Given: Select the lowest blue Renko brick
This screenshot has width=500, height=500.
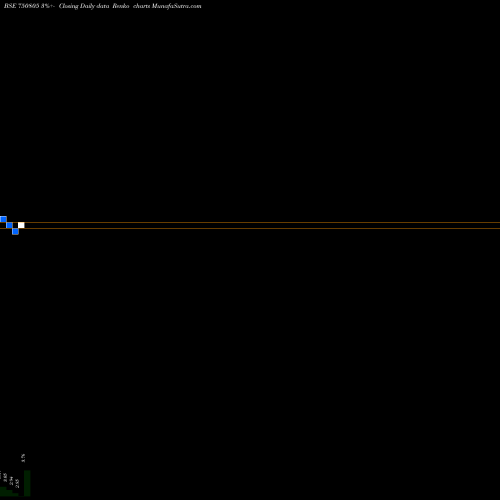Looking at the screenshot, I should click(x=15, y=231).
